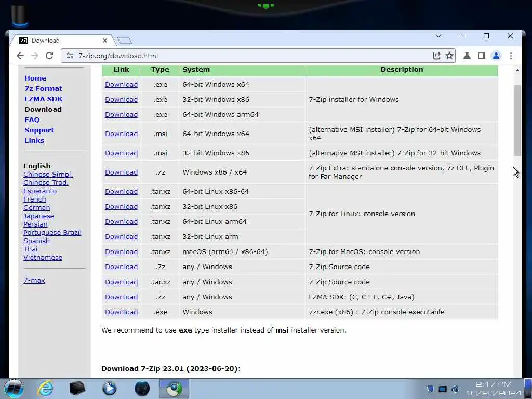Go to the Home sidebar link
This screenshot has height=399, width=532.
click(35, 78)
